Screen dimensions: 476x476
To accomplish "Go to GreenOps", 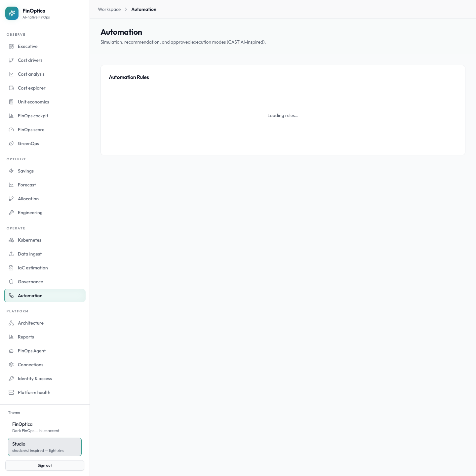I will [x=45, y=143].
